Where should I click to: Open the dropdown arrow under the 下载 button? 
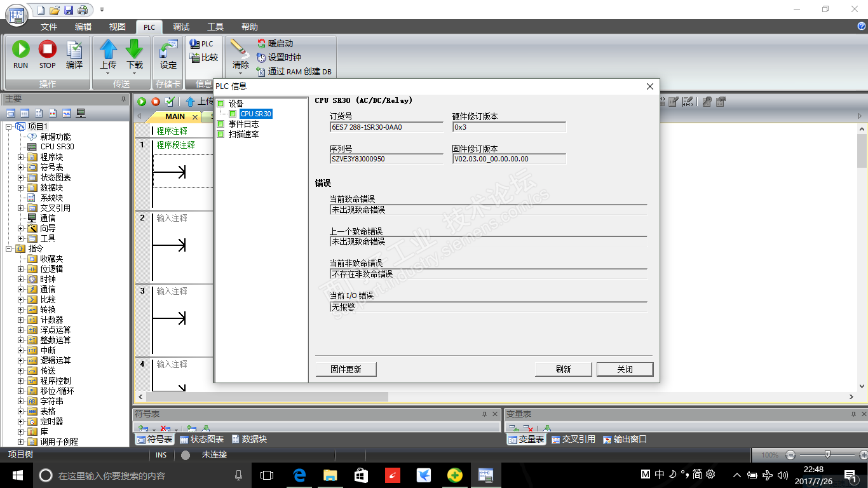(x=135, y=73)
